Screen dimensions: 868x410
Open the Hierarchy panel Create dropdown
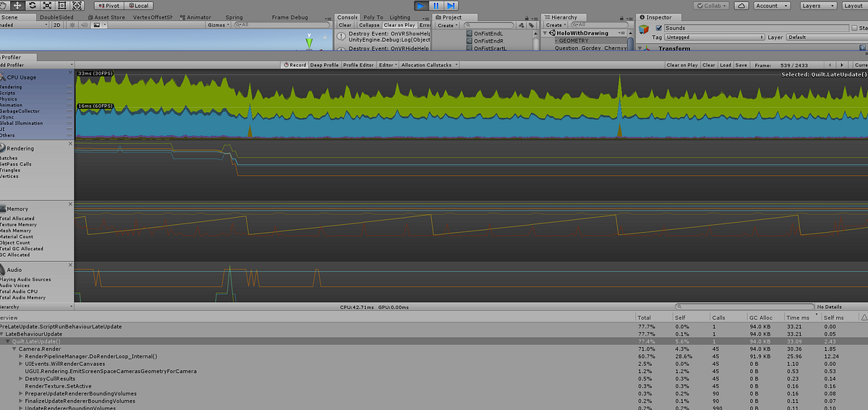coord(556,25)
